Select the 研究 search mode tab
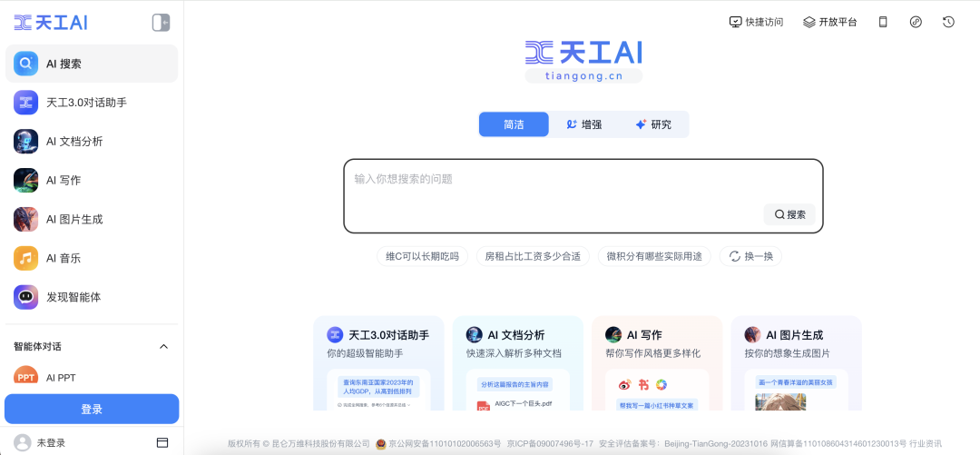This screenshot has width=980, height=455. tap(653, 124)
